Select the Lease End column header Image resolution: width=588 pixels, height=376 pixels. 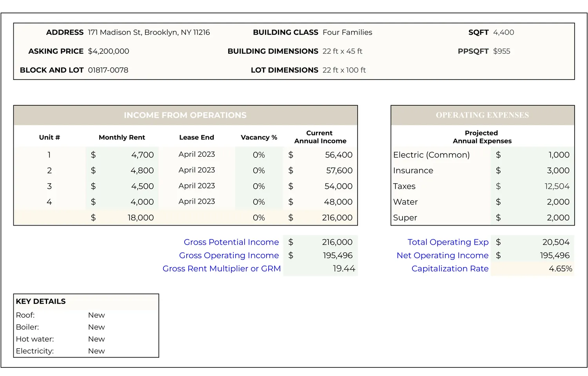click(x=196, y=137)
